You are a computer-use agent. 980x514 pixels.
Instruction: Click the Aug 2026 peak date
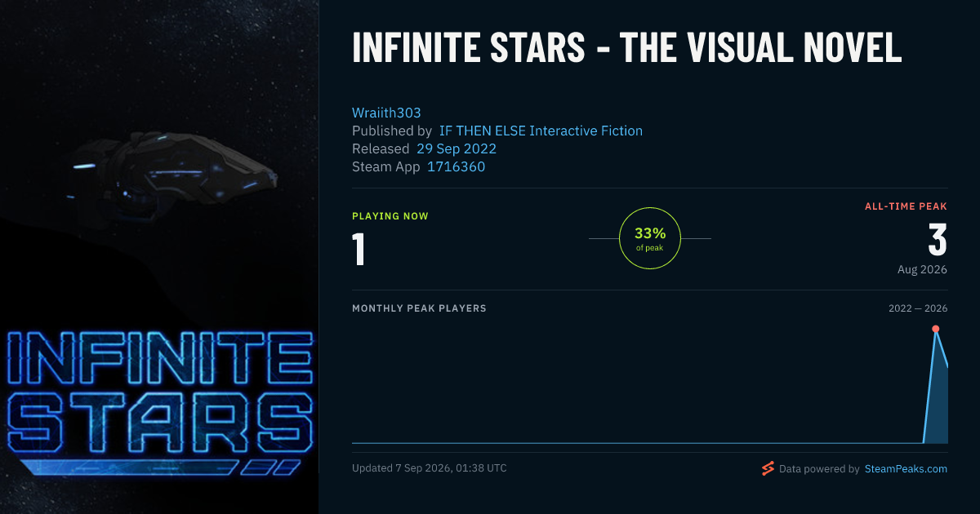[x=922, y=269]
